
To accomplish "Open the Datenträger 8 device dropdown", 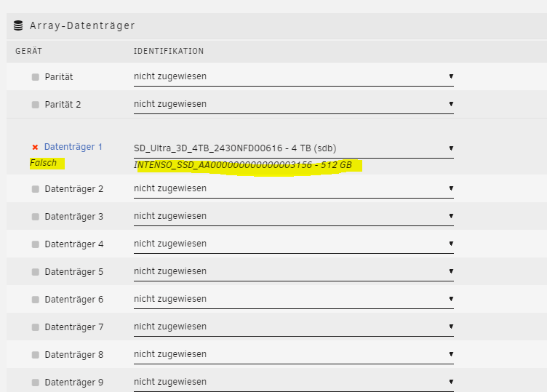I will coord(294,354).
